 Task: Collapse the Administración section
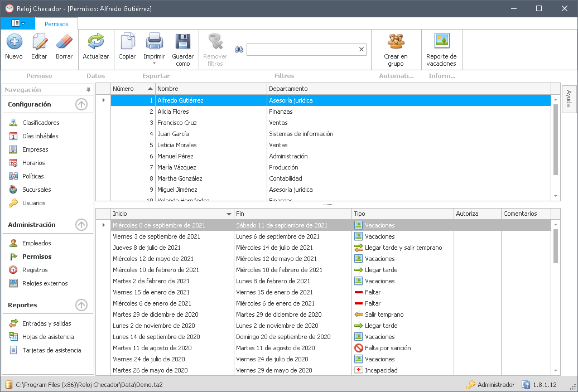click(81, 225)
